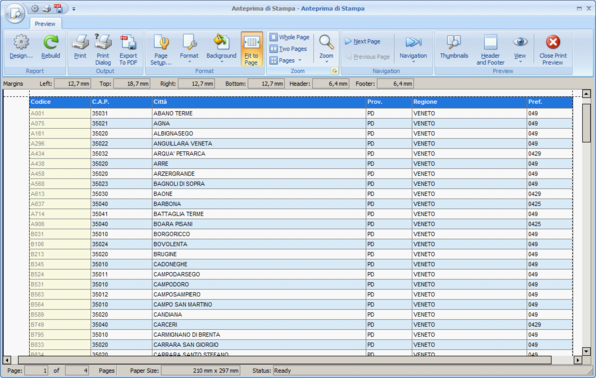Open Page Setup

coord(161,49)
